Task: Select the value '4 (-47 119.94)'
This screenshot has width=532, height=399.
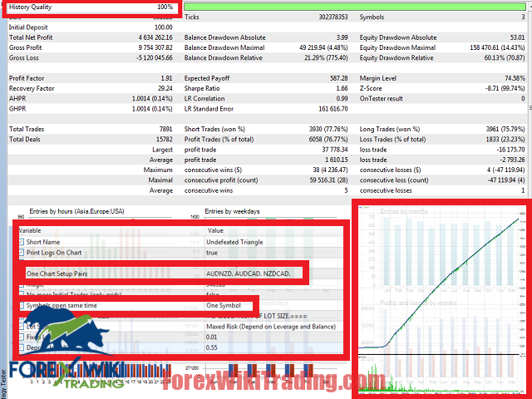Action: [x=506, y=170]
